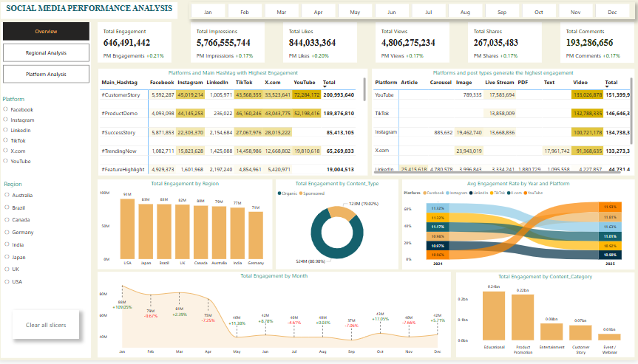Image resolution: width=638 pixels, height=364 pixels.
Task: Click Germany bar in region chart
Action: (x=256, y=236)
